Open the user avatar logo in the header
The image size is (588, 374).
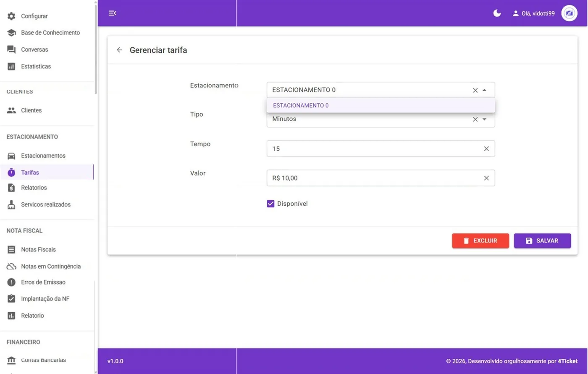pos(569,13)
